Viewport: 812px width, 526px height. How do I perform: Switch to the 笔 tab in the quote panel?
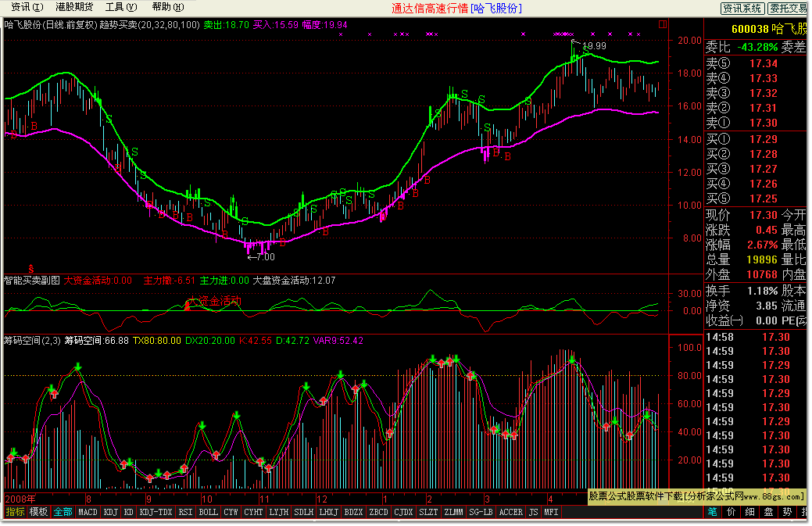tap(713, 512)
